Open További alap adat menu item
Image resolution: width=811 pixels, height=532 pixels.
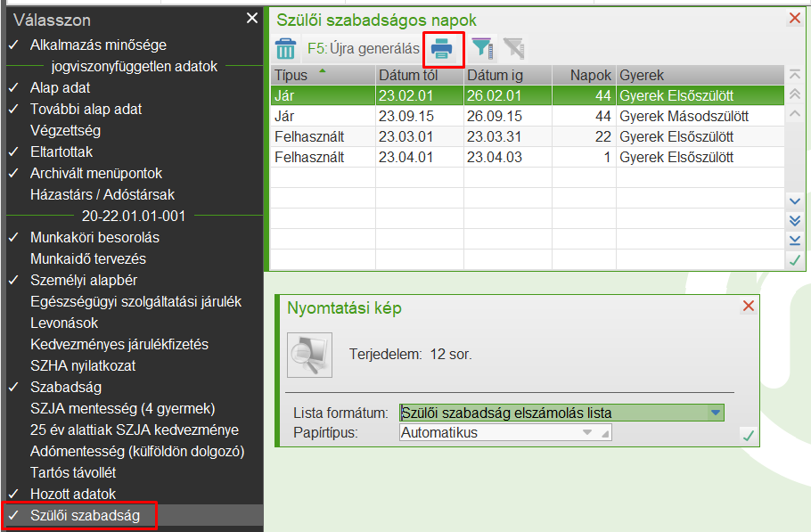(86, 109)
